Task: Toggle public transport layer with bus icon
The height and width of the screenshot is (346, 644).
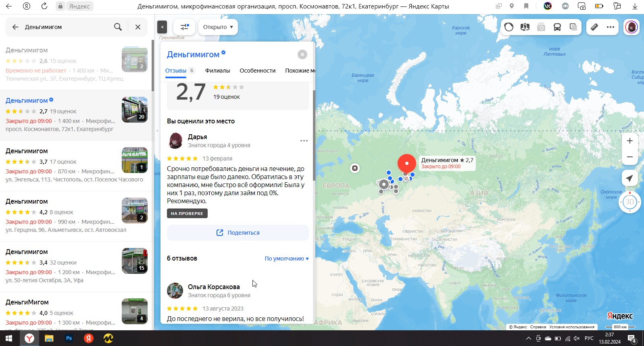Action: (557, 27)
